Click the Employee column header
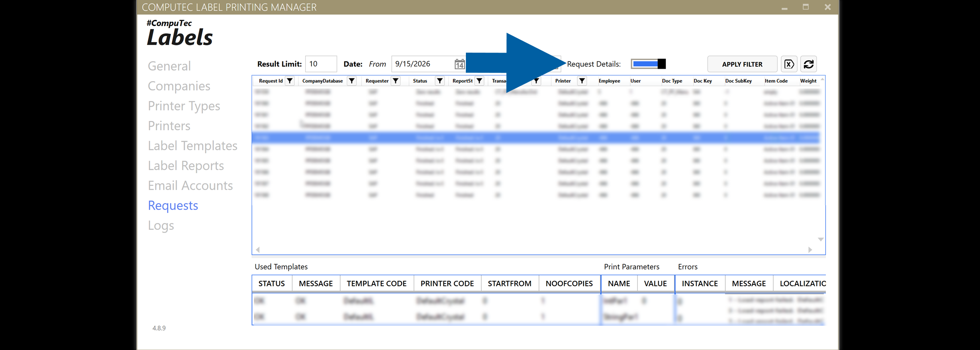 pos(609,81)
